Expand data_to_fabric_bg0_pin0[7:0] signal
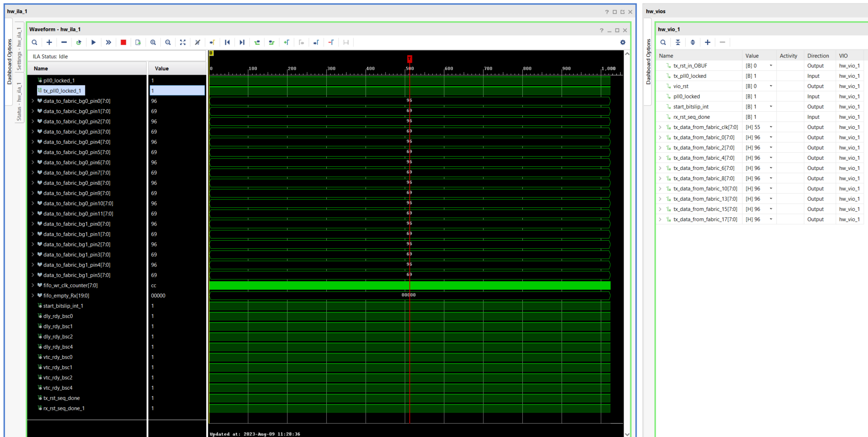 pos(33,101)
